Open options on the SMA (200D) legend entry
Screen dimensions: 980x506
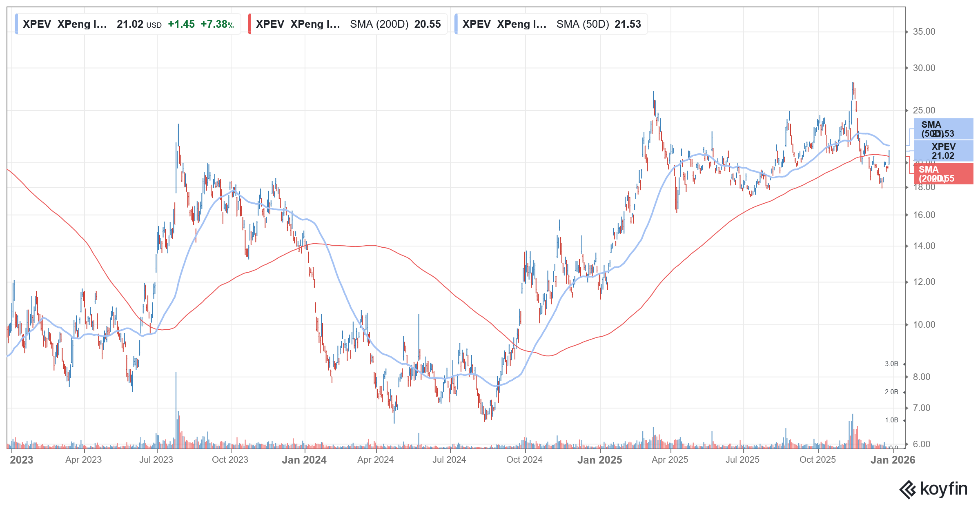click(x=347, y=24)
